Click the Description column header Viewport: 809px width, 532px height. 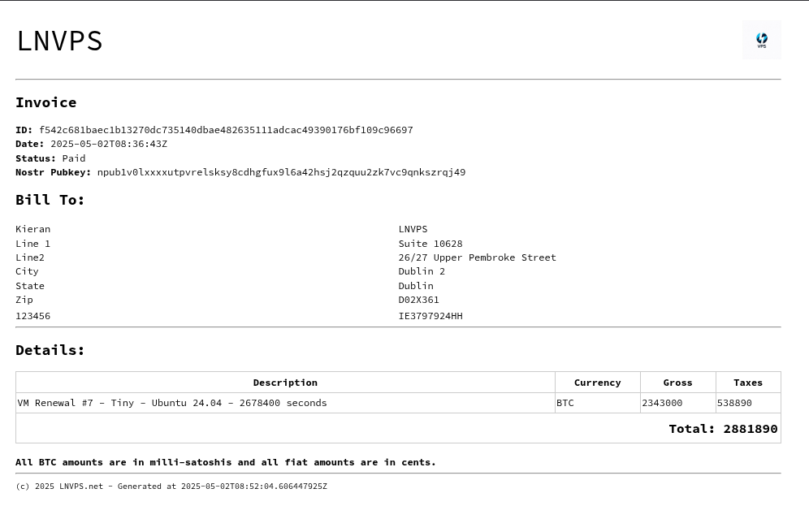285,383
